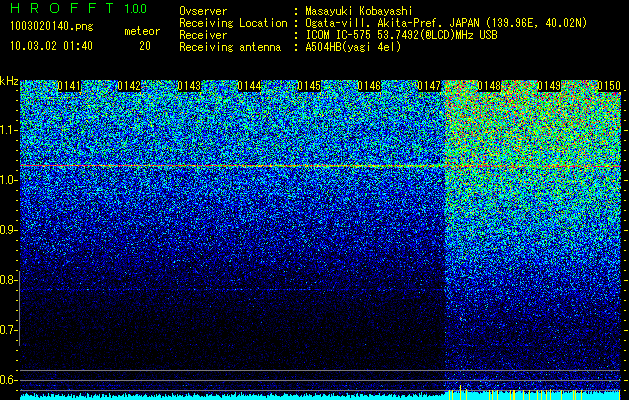Click antenna value A504HB(yagi 4el)
The width and height of the screenshot is (629, 400).
click(x=353, y=47)
